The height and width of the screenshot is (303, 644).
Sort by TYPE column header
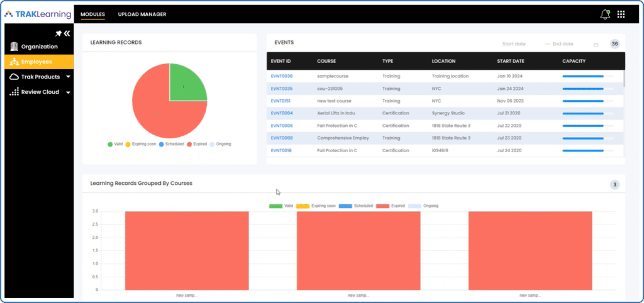coord(387,61)
